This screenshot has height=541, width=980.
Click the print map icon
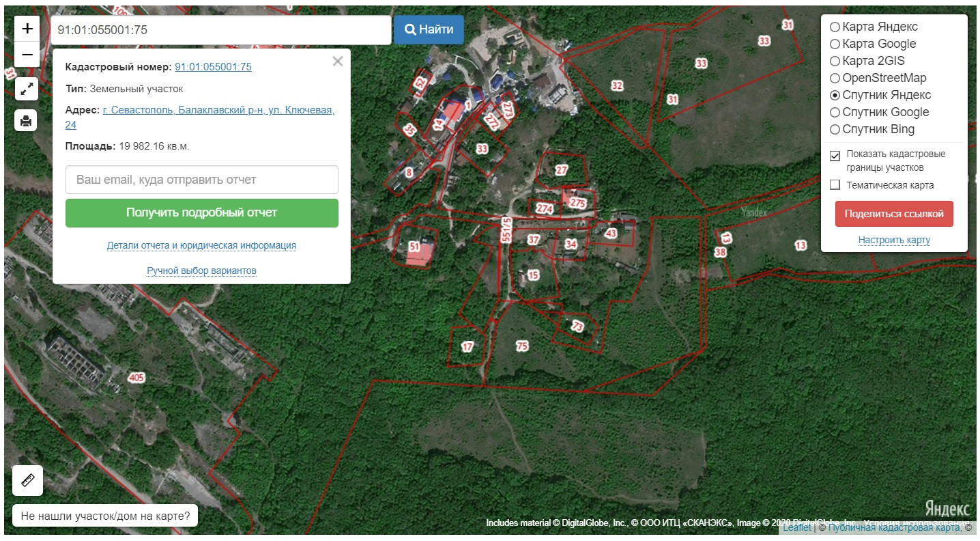pyautogui.click(x=26, y=121)
